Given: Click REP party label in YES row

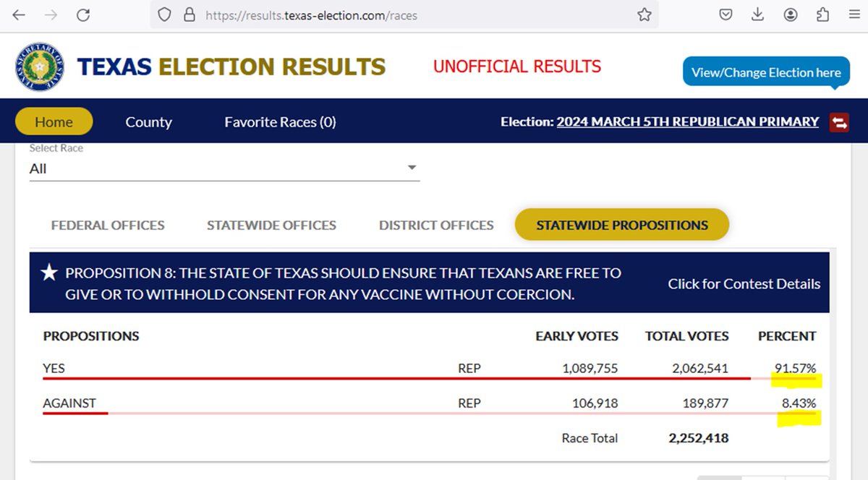Looking at the screenshot, I should [469, 368].
